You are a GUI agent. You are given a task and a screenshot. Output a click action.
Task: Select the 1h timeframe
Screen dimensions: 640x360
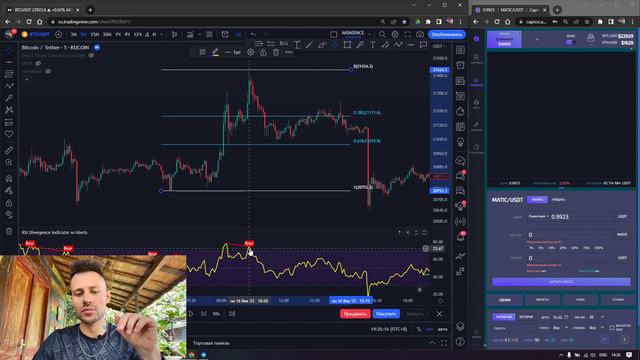click(118, 35)
